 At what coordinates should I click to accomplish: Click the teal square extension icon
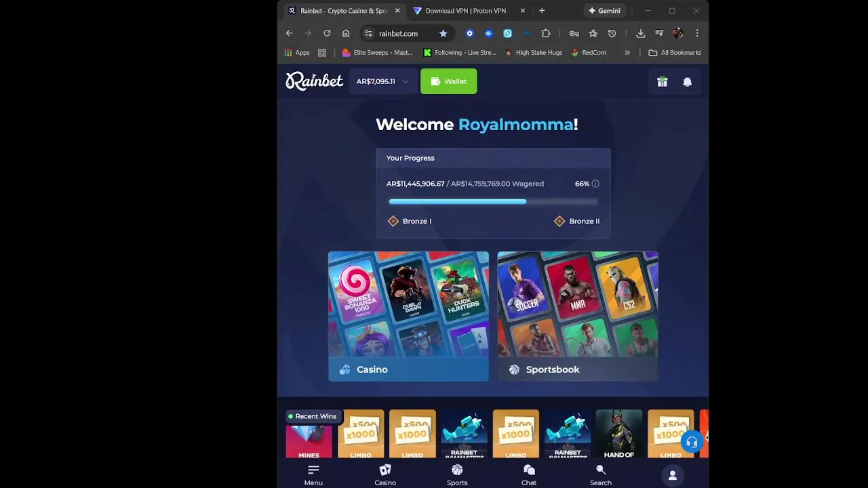[507, 33]
